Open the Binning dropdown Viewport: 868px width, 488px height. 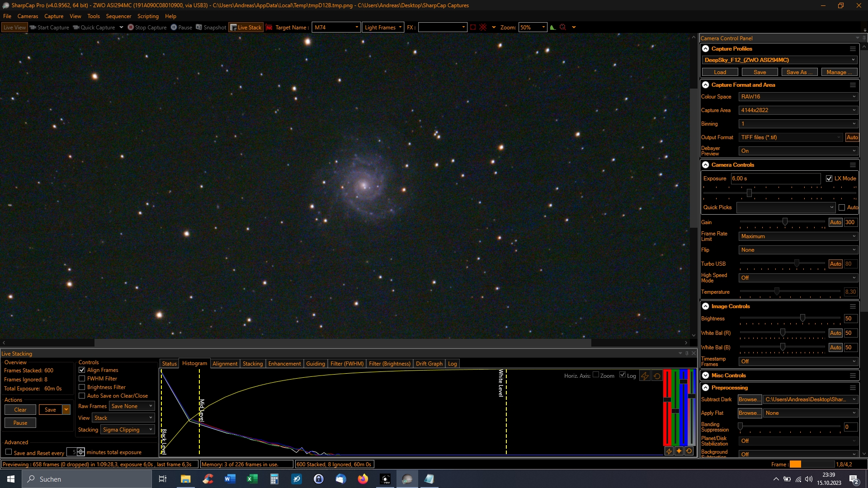coord(798,124)
